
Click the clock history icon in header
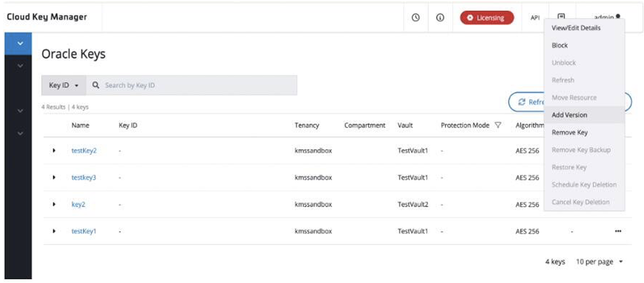pyautogui.click(x=416, y=17)
